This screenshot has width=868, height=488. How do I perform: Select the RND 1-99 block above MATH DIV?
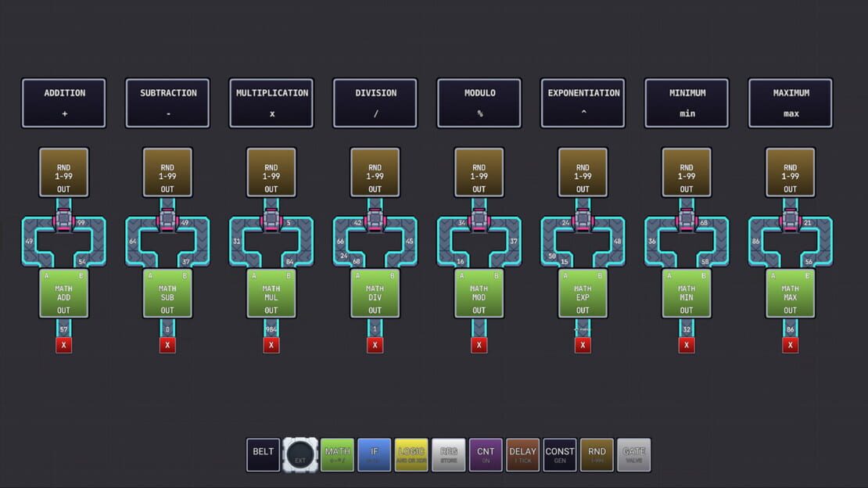pos(375,172)
